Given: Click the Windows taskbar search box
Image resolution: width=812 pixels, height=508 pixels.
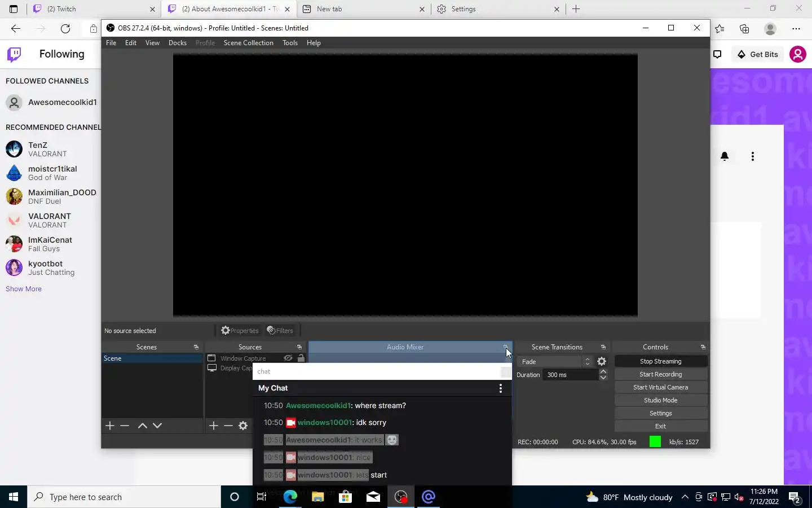Looking at the screenshot, I should pyautogui.click(x=124, y=497).
